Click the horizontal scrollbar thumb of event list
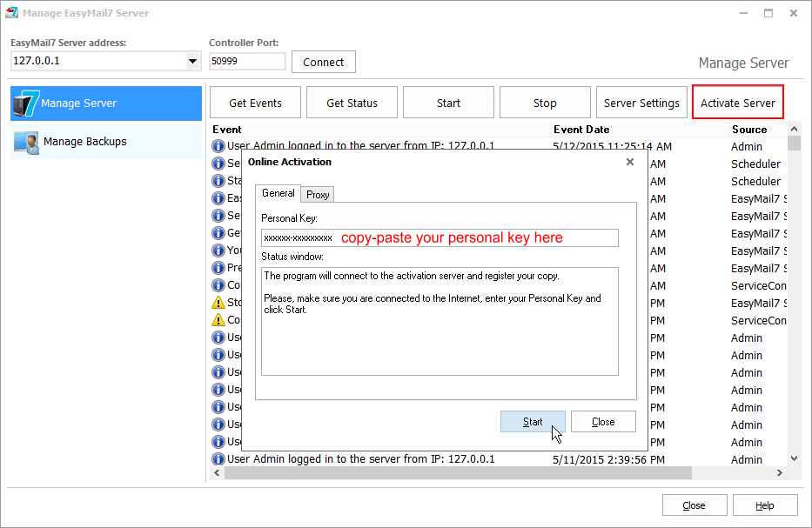The width and height of the screenshot is (812, 528). pos(458,472)
